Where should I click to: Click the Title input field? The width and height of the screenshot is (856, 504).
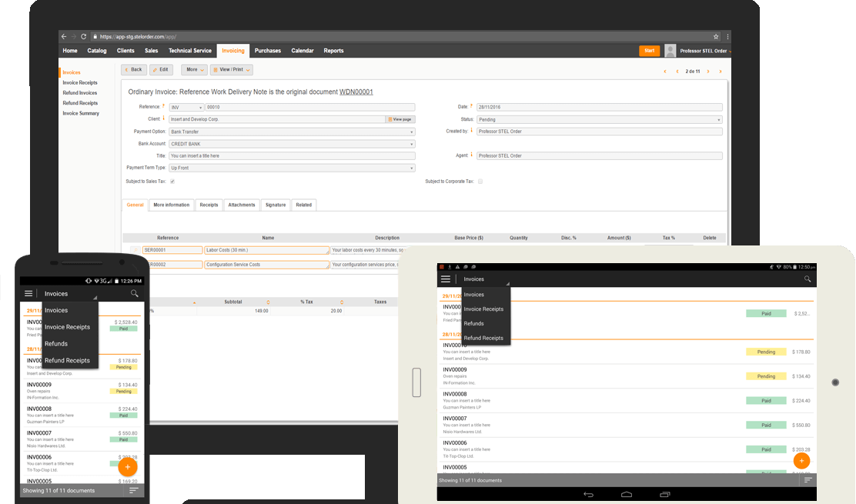292,156
